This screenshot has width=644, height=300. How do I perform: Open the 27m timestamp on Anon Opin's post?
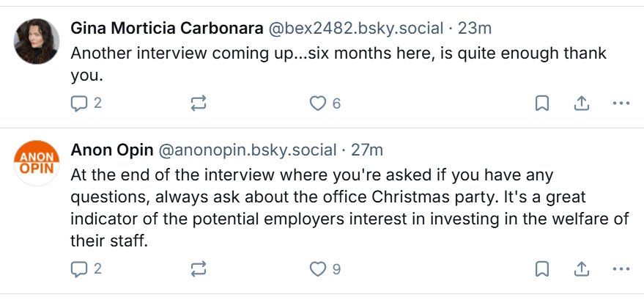368,150
